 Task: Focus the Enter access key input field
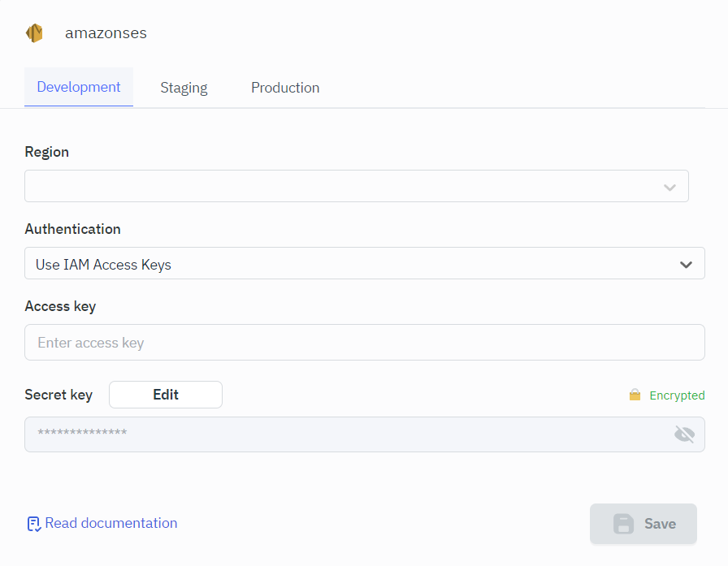(364, 343)
